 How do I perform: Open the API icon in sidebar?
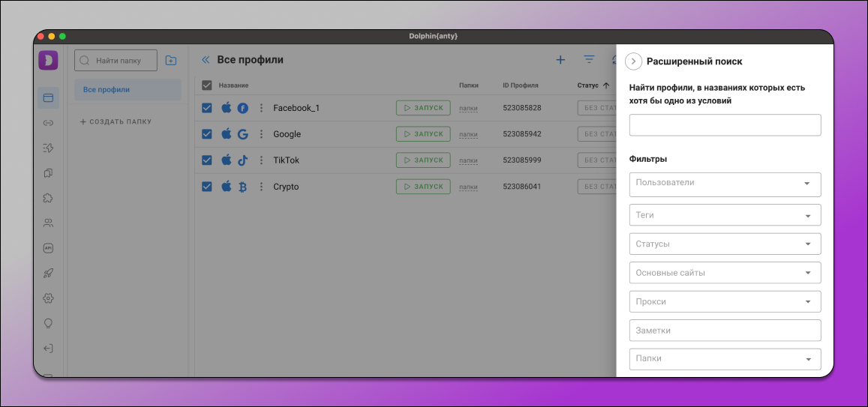pos(48,248)
